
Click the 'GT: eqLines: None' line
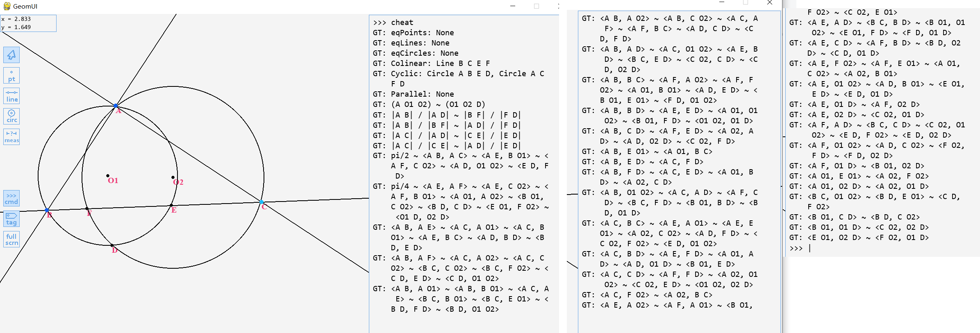tap(411, 43)
